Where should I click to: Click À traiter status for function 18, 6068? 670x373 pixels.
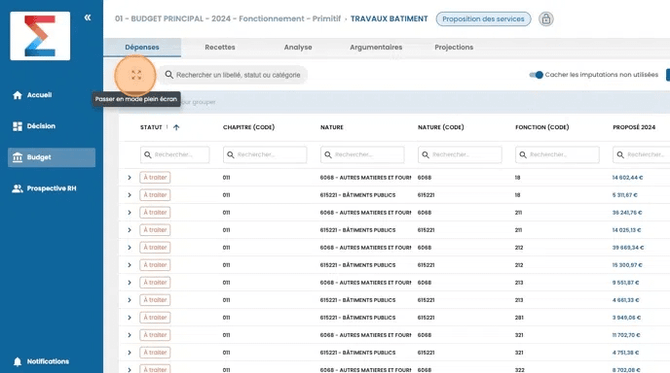155,177
